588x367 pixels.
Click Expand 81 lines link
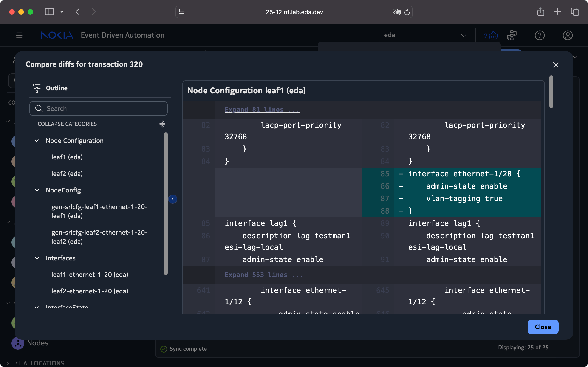[x=262, y=110]
